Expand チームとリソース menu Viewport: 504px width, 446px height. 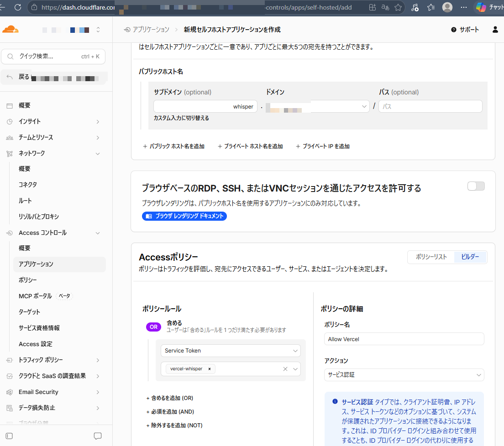pos(53,137)
